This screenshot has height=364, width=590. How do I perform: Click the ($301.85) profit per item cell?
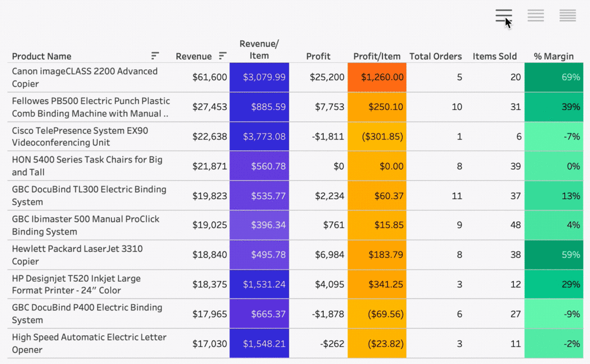377,136
